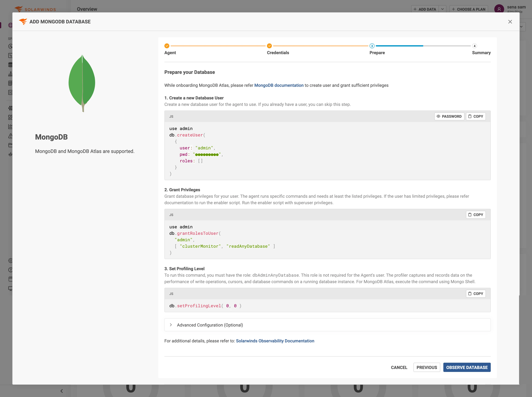This screenshot has height=397, width=532.
Task: Open the sena sam user avatar menu
Action: [x=499, y=9]
